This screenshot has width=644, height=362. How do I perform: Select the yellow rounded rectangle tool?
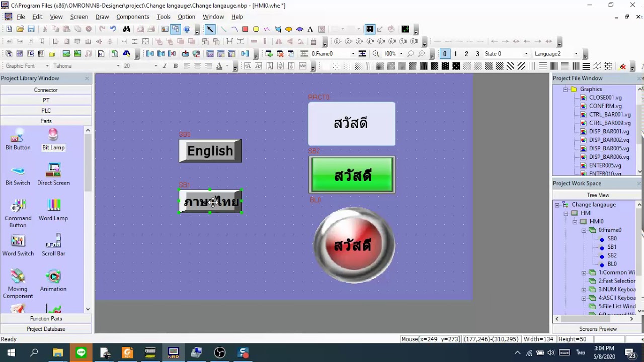[x=256, y=29]
